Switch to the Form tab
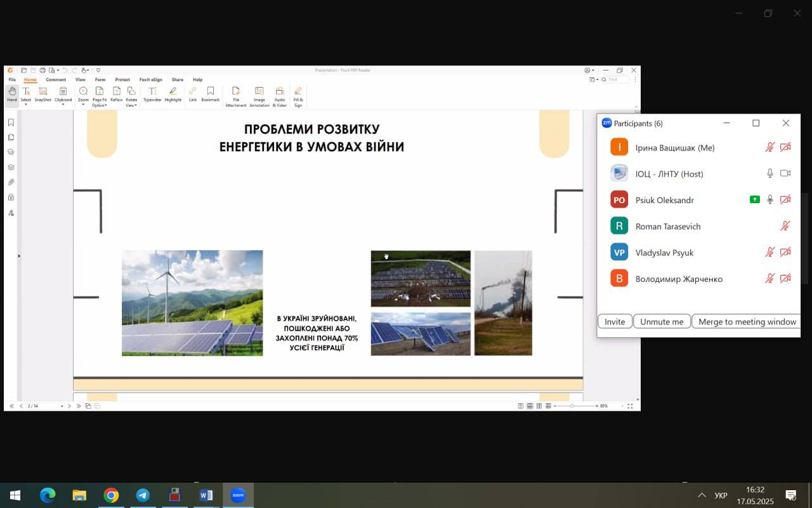This screenshot has height=508, width=812. coord(100,80)
